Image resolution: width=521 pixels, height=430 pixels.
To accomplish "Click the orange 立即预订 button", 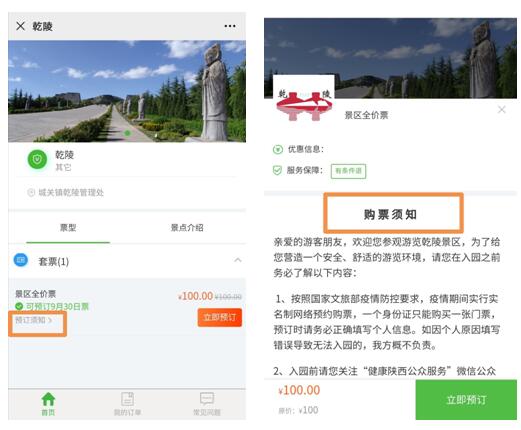I will (x=220, y=317).
